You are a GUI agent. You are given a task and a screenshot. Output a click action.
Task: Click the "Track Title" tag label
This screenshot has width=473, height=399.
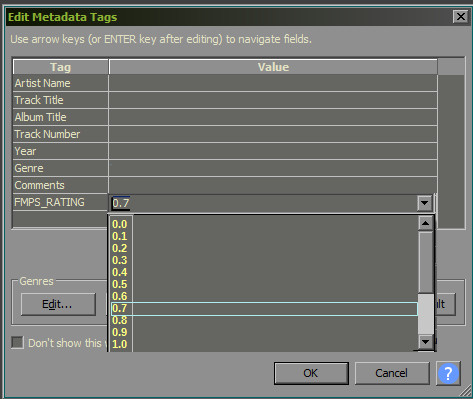[x=39, y=100]
